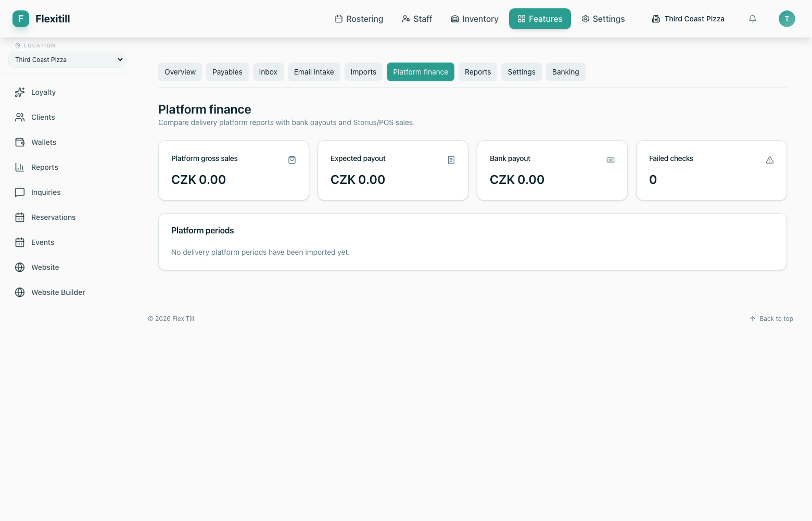Click the Failed checks count 0
Image resolution: width=812 pixels, height=521 pixels.
(653, 180)
